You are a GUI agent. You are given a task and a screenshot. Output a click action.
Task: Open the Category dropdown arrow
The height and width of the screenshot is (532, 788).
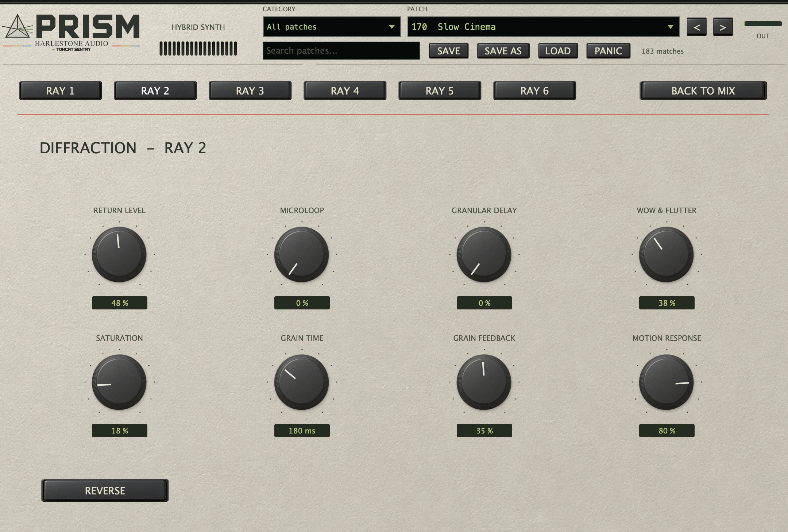click(x=391, y=27)
